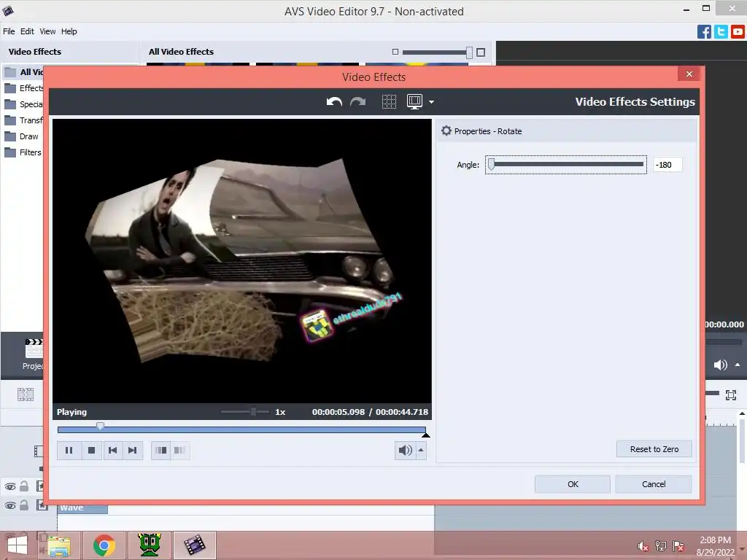The image size is (747, 560).
Task: Click the Properties - Rotate gear icon
Action: click(x=446, y=131)
